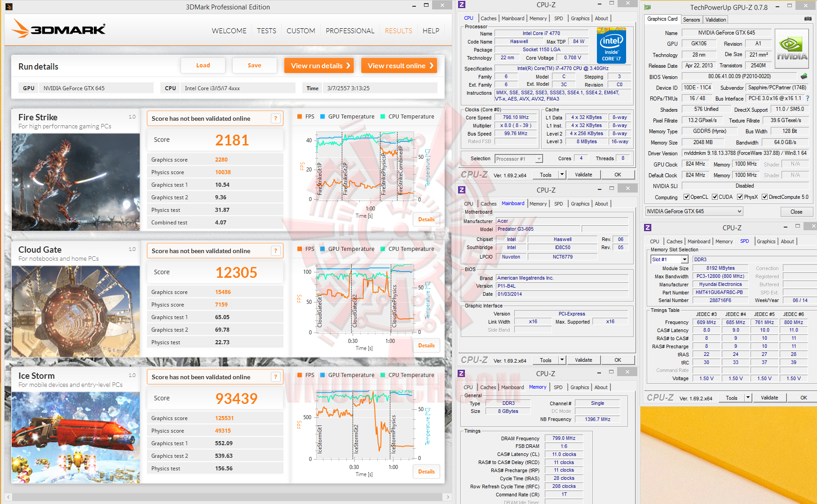
Task: Click the Ice Storm score 93439
Action: pyautogui.click(x=236, y=399)
